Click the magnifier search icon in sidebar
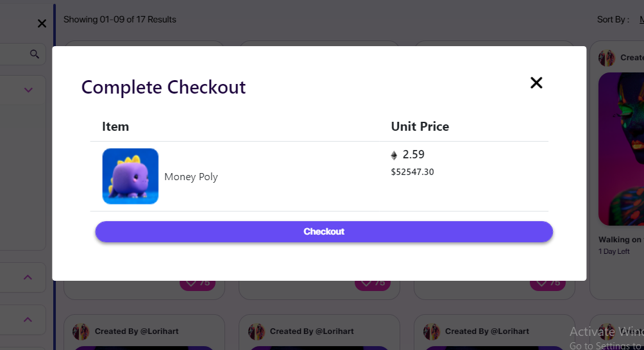Viewport: 644px width, 350px height. coord(35,54)
